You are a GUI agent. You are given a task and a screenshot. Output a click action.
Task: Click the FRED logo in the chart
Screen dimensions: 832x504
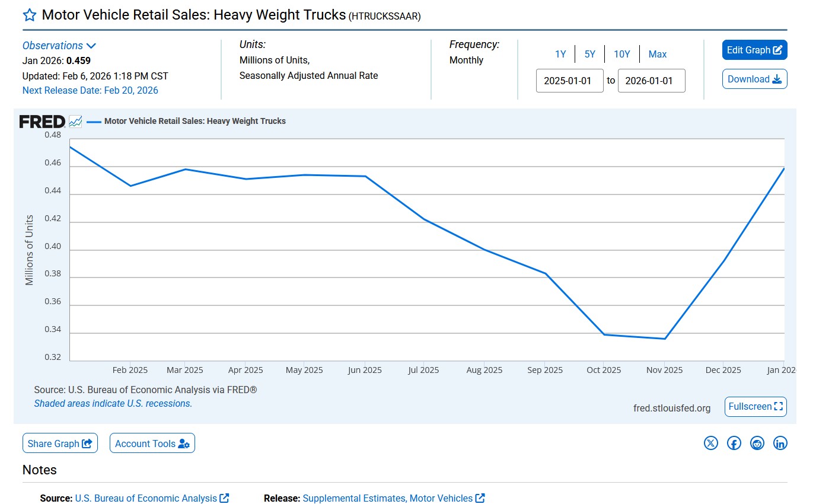click(42, 122)
